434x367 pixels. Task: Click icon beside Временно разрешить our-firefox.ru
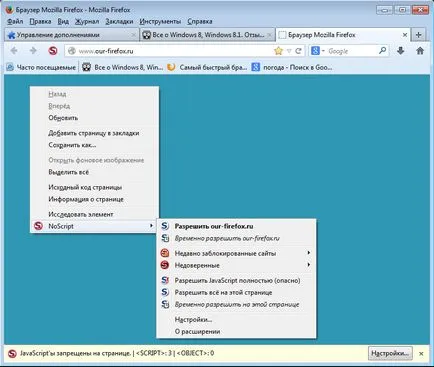tap(165, 238)
